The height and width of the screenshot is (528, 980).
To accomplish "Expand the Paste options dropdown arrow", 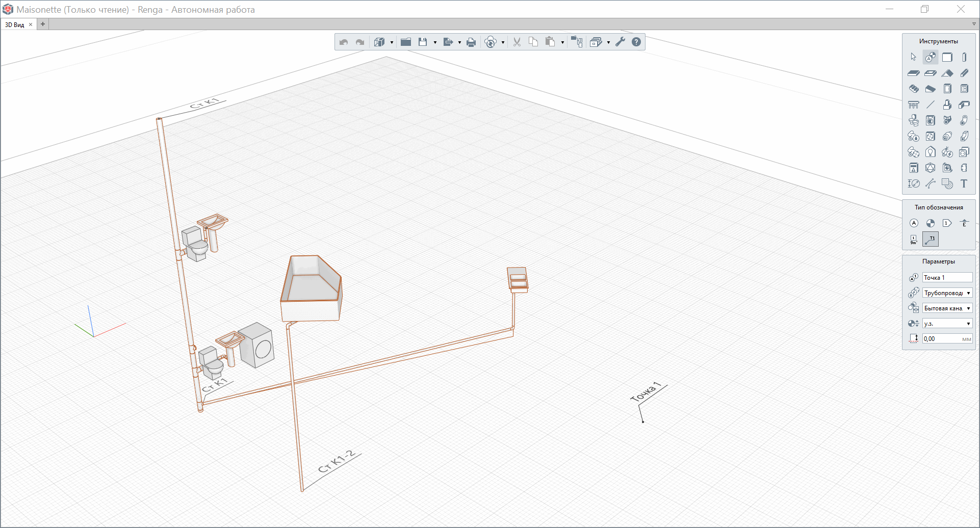I will pos(562,42).
